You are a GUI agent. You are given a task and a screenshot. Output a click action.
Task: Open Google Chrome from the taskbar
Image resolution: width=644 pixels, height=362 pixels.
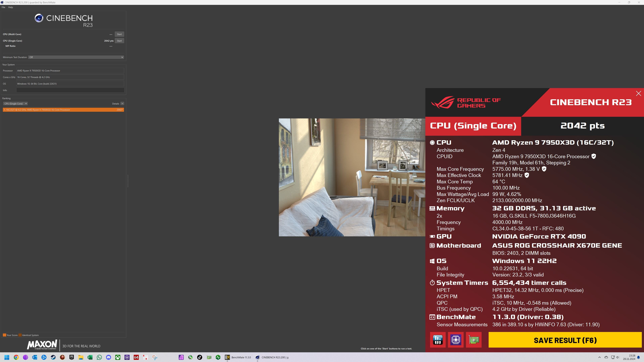16,357
